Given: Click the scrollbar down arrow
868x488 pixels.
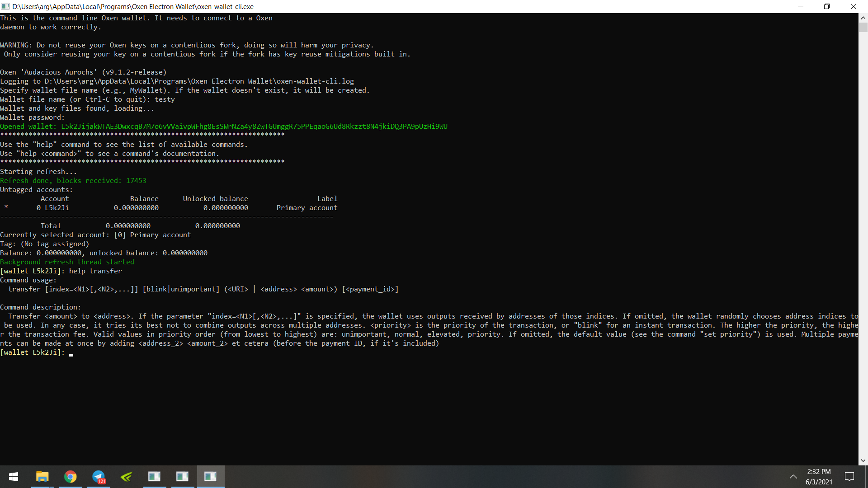Looking at the screenshot, I should point(863,461).
